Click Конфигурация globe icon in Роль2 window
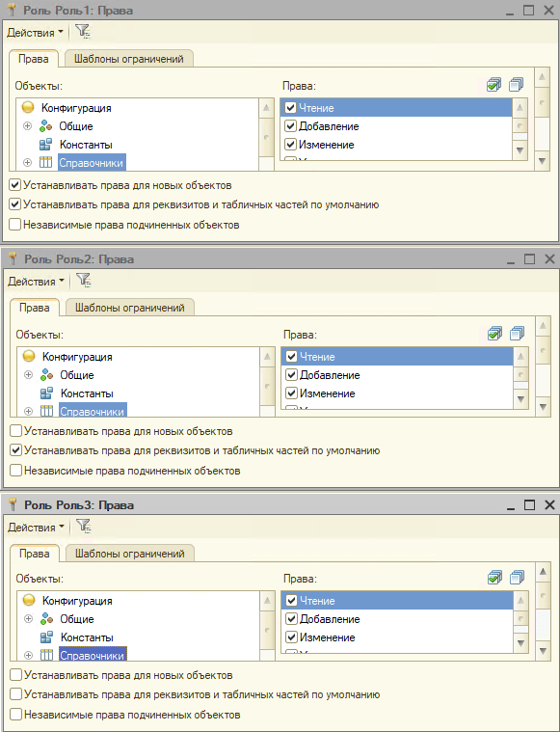The width and height of the screenshot is (560, 732). pyautogui.click(x=29, y=356)
